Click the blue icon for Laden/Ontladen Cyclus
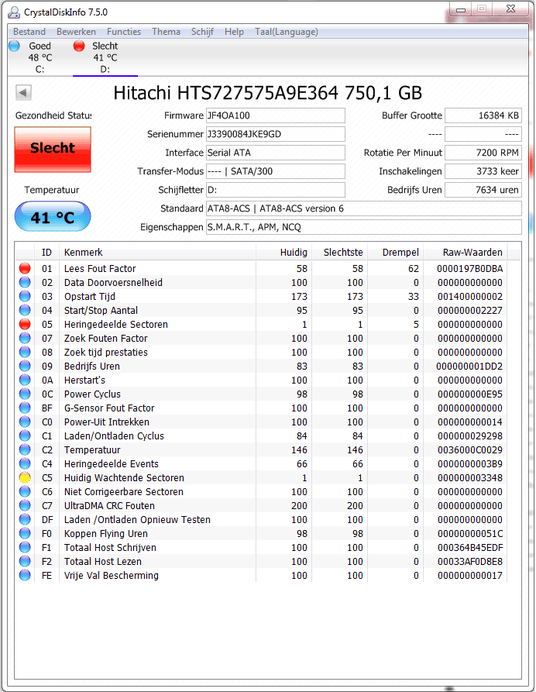This screenshot has width=536, height=692. [25, 436]
